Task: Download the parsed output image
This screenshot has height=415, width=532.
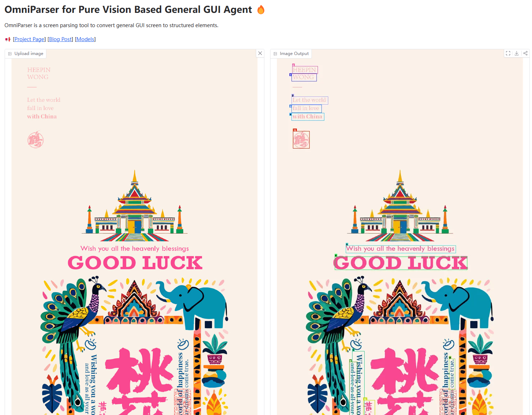Action: (517, 53)
